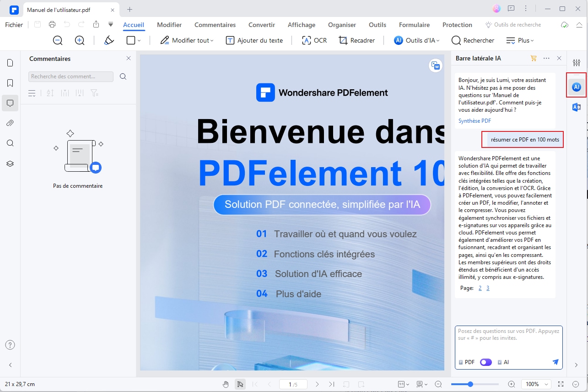Screen dimensions: 588x392
Task: Click the save icon in quick access bar
Action: pos(38,24)
